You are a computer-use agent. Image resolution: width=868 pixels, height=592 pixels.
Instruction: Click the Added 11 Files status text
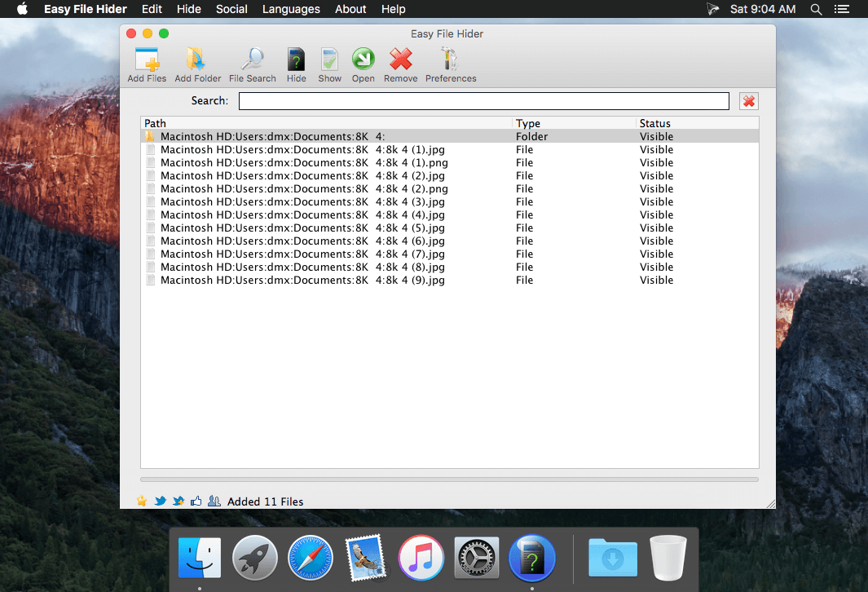[265, 501]
